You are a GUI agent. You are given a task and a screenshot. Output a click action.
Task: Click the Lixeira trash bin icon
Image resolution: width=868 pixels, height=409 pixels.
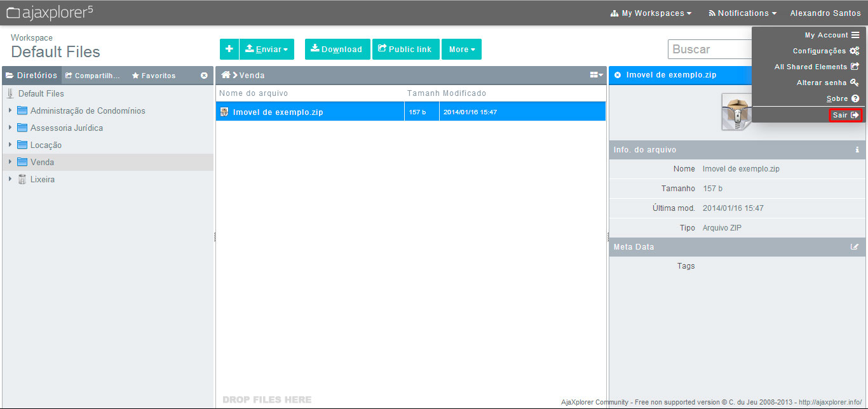[x=22, y=180]
